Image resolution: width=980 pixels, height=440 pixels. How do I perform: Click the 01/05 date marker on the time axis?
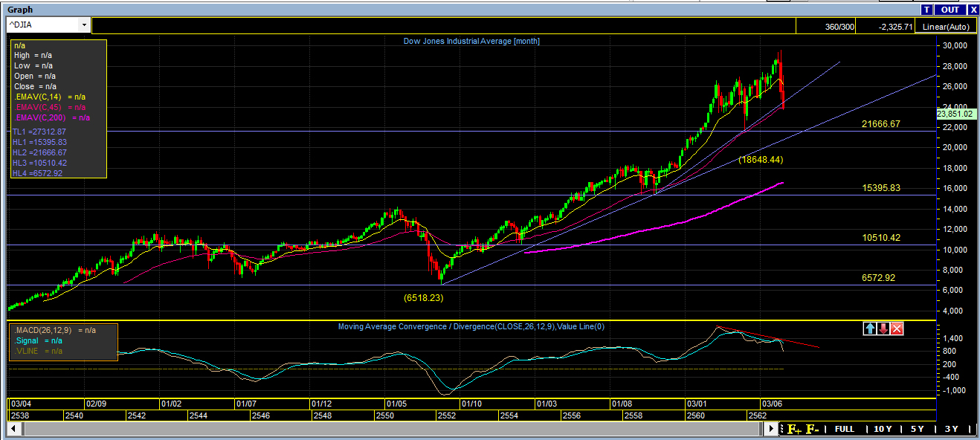(396, 404)
